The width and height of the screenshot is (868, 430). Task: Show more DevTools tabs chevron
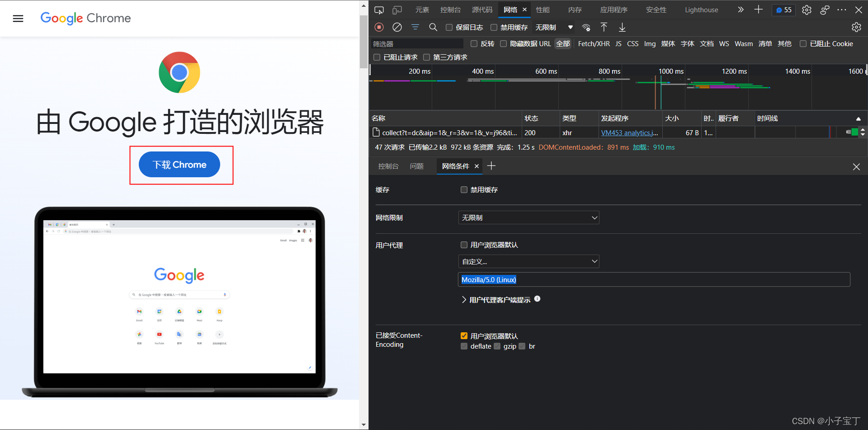pyautogui.click(x=741, y=9)
